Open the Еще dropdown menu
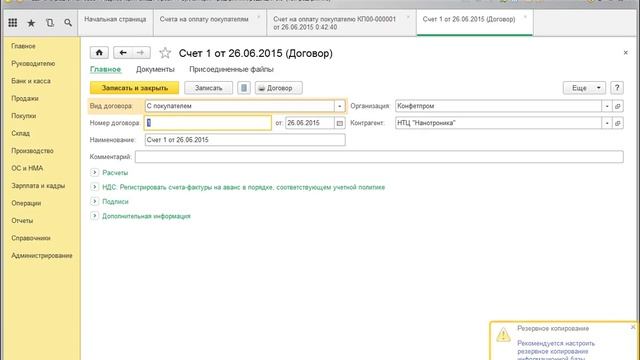Viewport: 640px width, 360px height. click(584, 88)
